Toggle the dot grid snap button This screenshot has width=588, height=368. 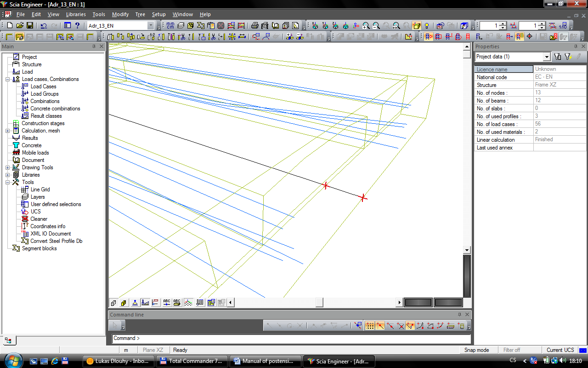370,325
